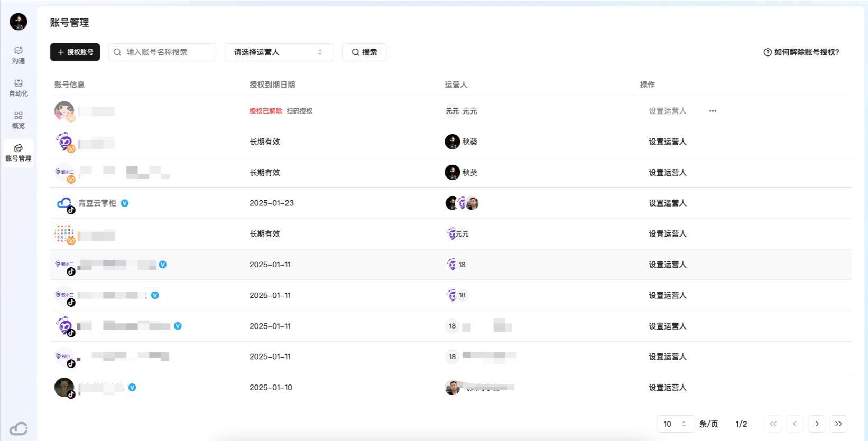The height and width of the screenshot is (441, 868).
Task: Open the 自动化 automation sidebar icon
Action: [x=19, y=88]
